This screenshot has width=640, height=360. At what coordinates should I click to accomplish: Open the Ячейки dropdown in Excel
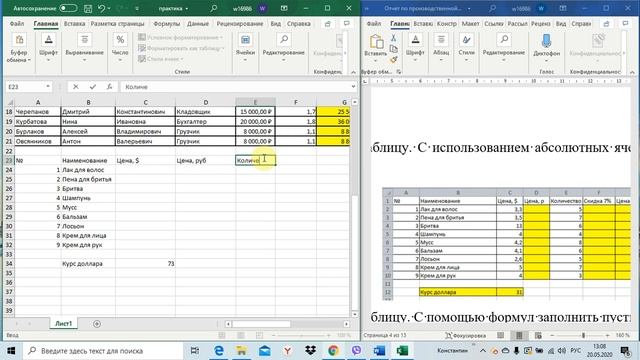[x=245, y=49]
